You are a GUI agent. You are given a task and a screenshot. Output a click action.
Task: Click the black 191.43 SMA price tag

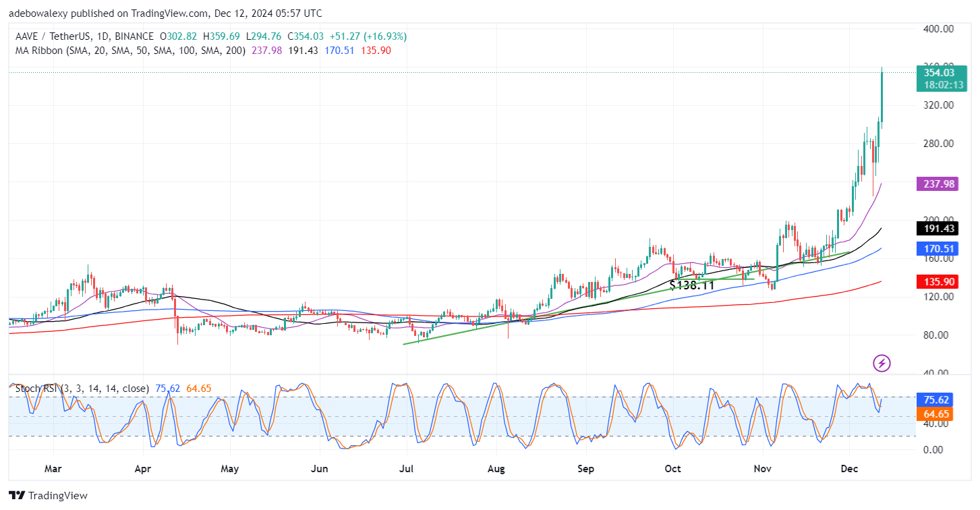click(x=938, y=229)
